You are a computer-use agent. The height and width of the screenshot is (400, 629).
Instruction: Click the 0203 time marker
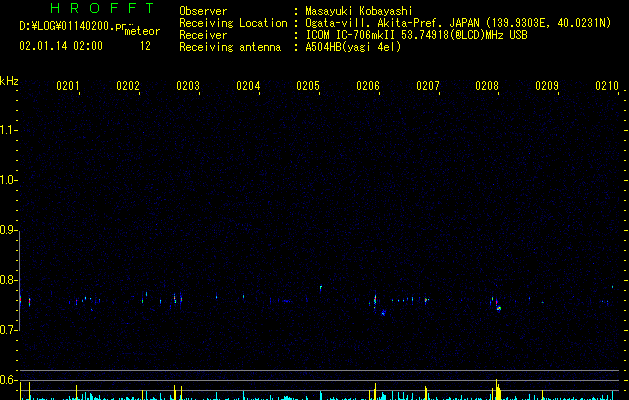pyautogui.click(x=188, y=86)
